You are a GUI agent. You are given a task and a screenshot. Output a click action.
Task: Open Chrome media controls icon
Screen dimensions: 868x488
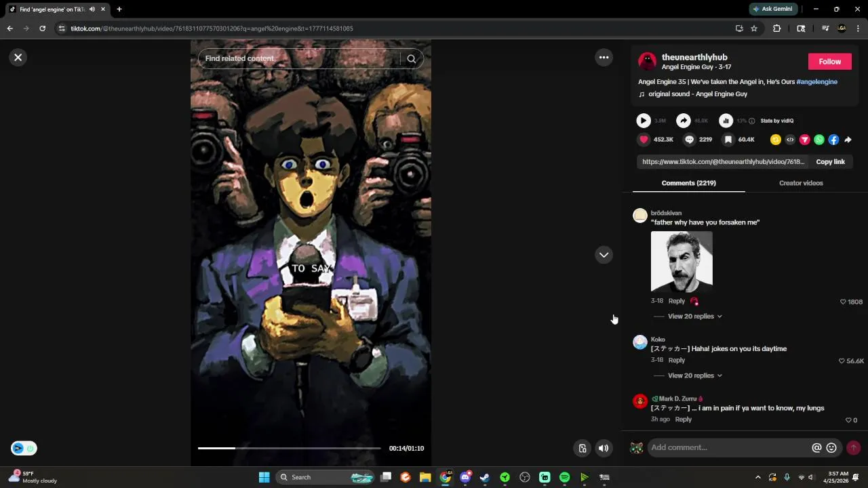tap(825, 28)
